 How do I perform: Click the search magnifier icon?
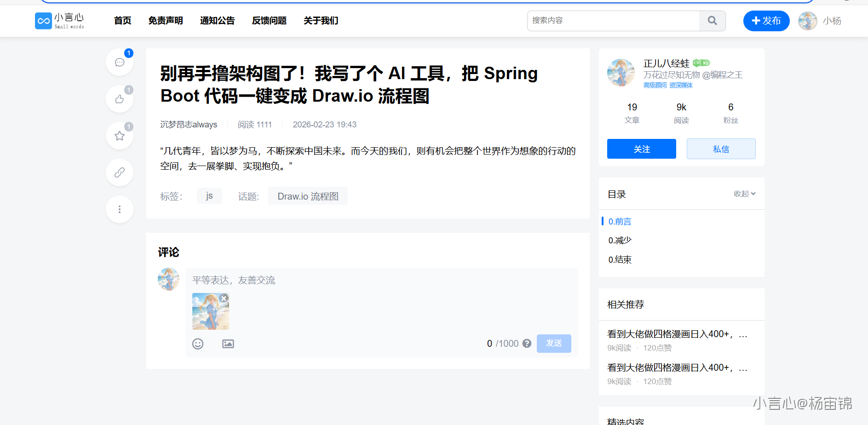[x=712, y=21]
